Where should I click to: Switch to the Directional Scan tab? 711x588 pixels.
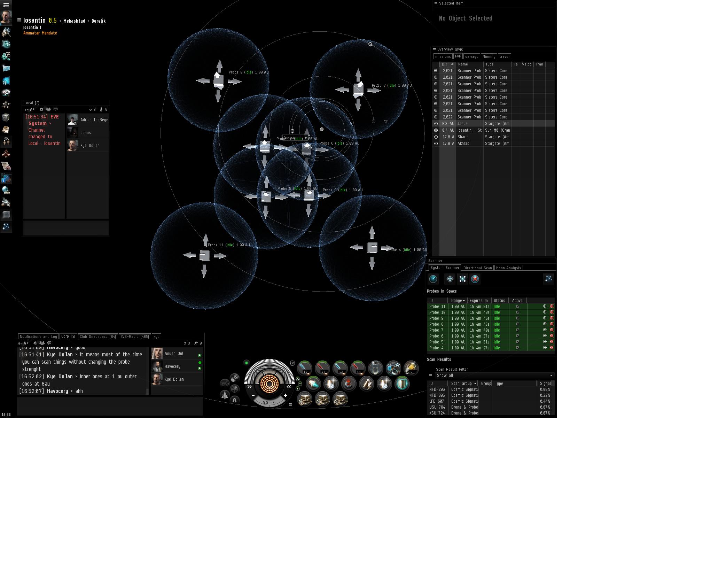pos(477,268)
